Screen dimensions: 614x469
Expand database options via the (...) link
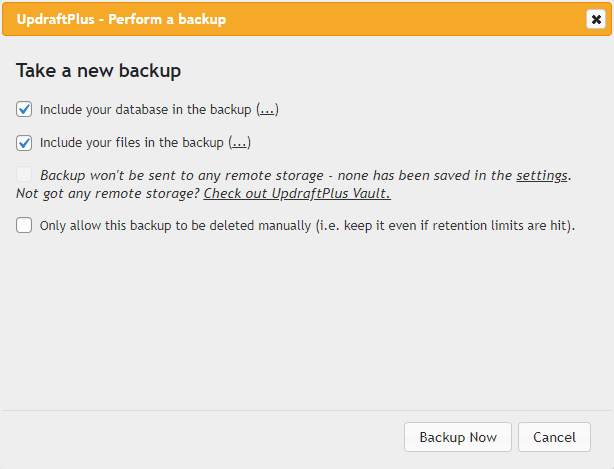[267, 109]
